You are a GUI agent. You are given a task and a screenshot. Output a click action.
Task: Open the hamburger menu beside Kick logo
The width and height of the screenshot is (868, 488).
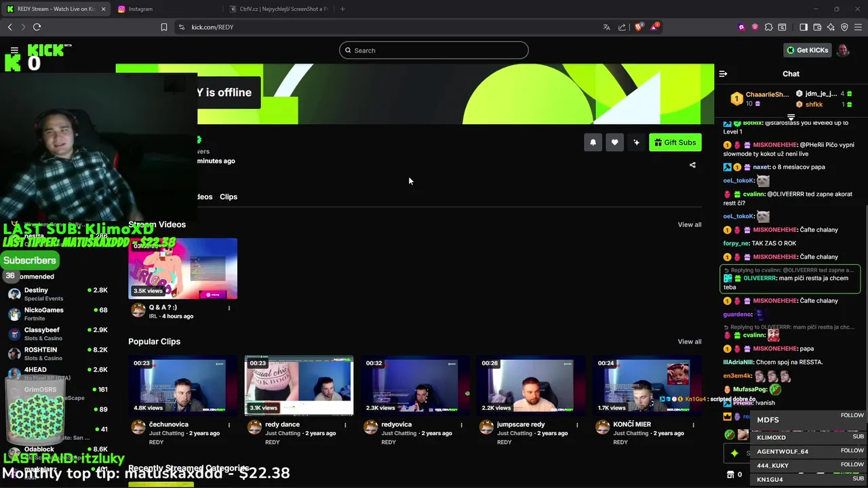click(x=14, y=50)
